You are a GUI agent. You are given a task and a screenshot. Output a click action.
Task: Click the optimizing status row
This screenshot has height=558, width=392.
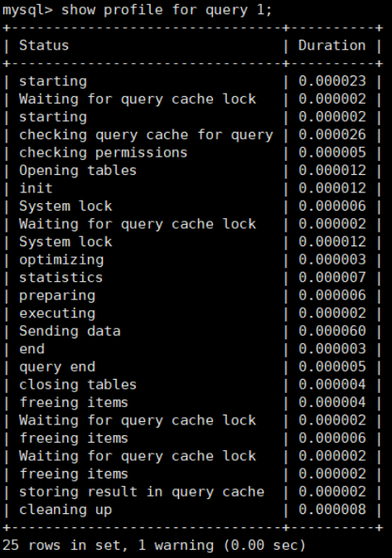click(192, 260)
